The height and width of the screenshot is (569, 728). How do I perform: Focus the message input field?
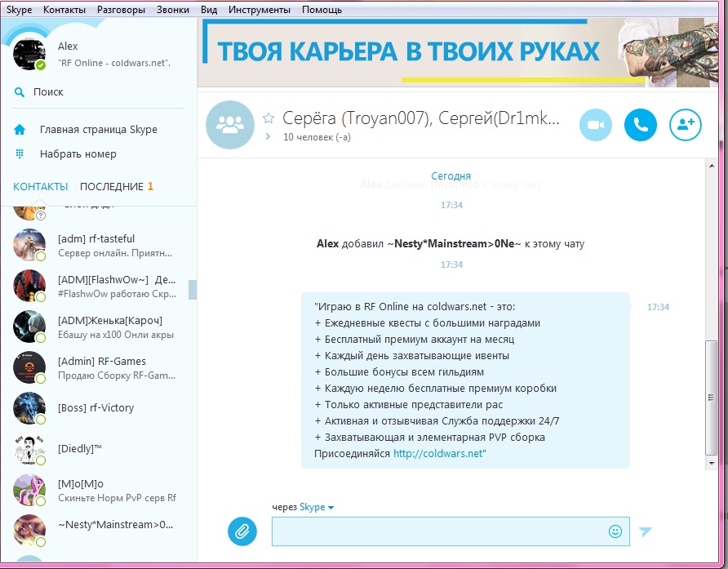coord(451,531)
